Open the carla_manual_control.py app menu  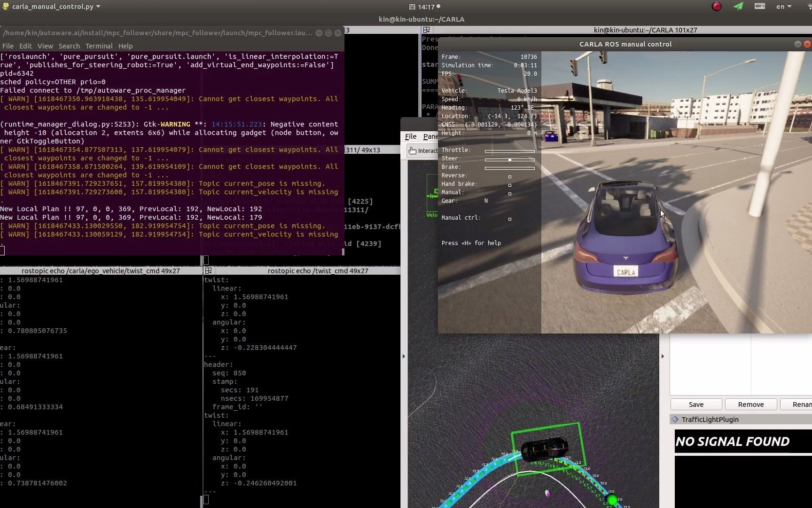[53, 7]
